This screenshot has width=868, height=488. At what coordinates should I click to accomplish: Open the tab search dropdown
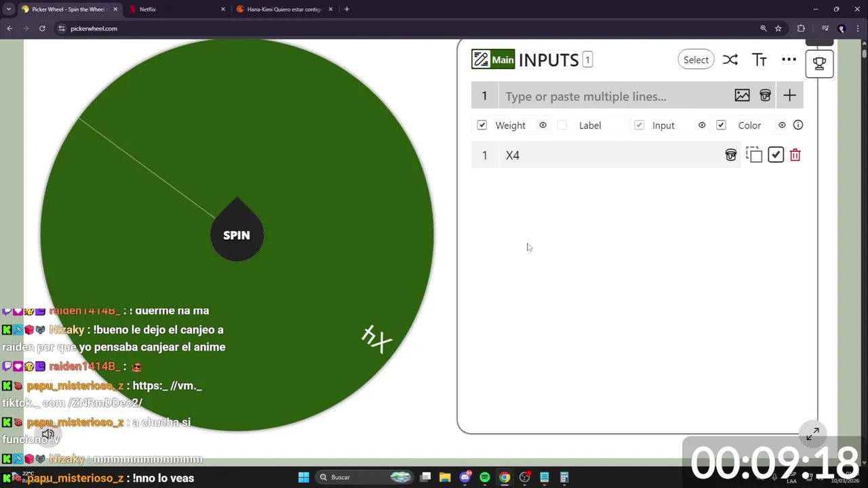(8, 9)
